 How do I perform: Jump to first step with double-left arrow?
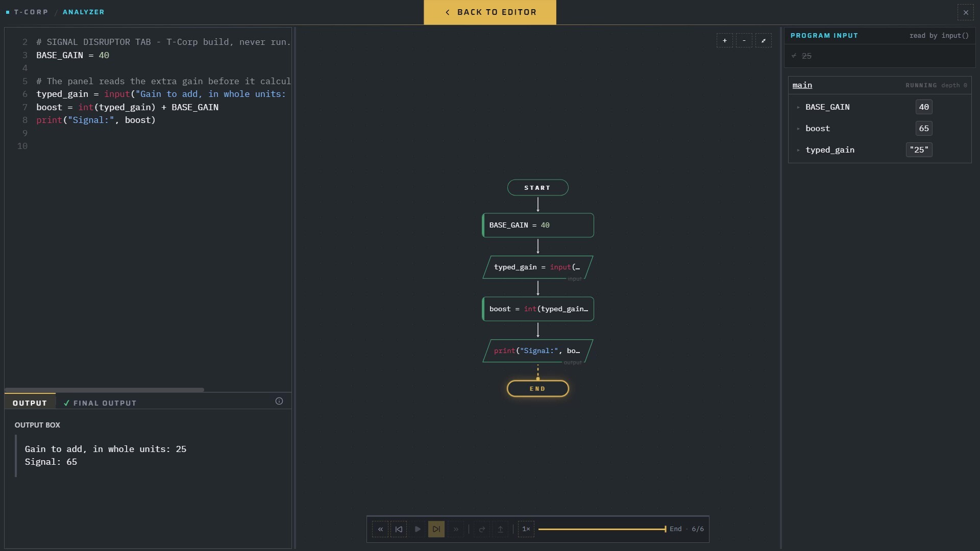click(x=380, y=529)
